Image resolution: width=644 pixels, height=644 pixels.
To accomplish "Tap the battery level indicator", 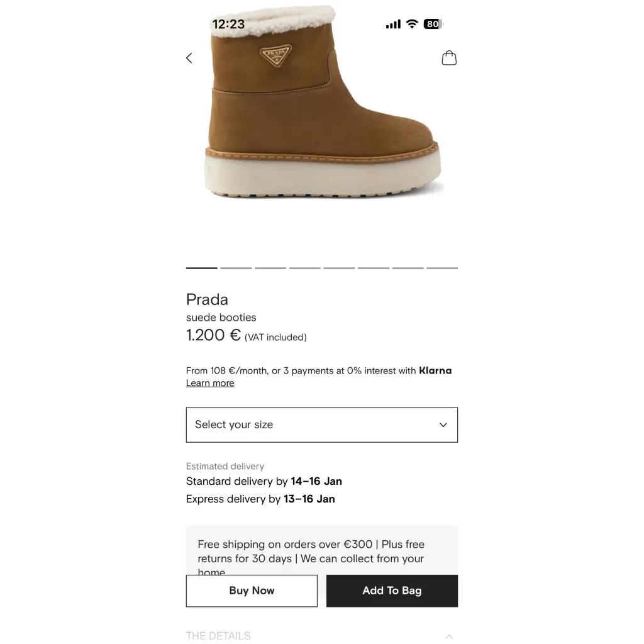I will click(x=433, y=24).
